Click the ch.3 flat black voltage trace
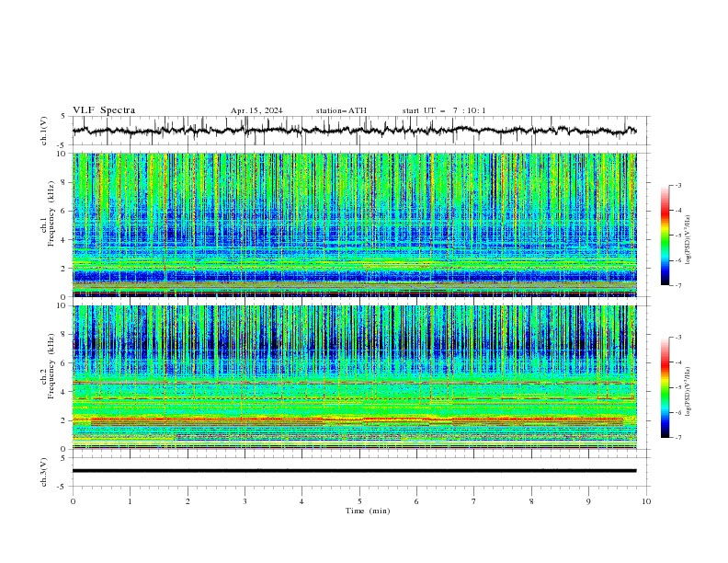 click(354, 471)
